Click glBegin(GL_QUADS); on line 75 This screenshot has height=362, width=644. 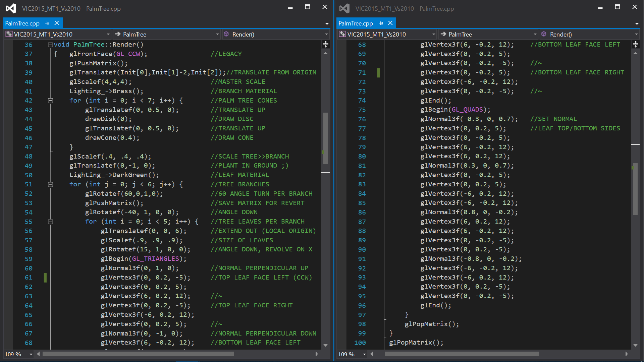[x=455, y=110]
